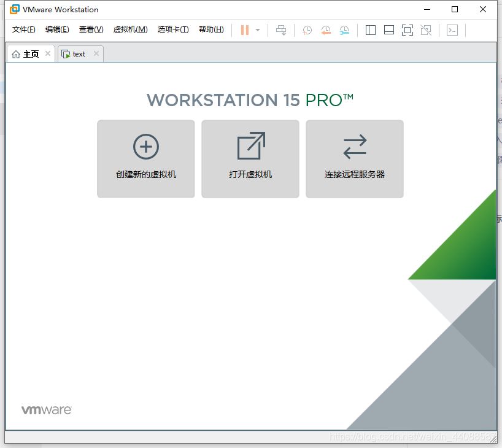This screenshot has width=502, height=448.
Task: Toggle the thumbnail bar bottom panel icon
Action: pyautogui.click(x=388, y=30)
